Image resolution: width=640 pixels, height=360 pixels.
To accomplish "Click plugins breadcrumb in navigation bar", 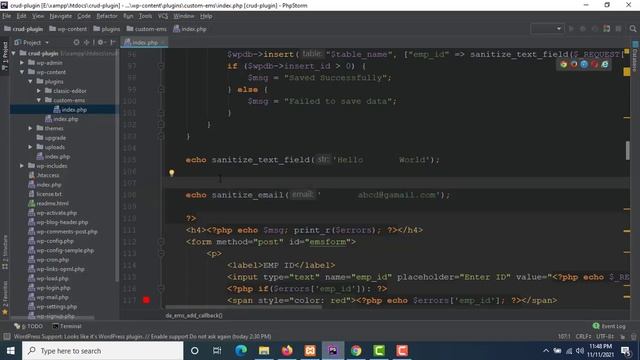I will pyautogui.click(x=107, y=29).
